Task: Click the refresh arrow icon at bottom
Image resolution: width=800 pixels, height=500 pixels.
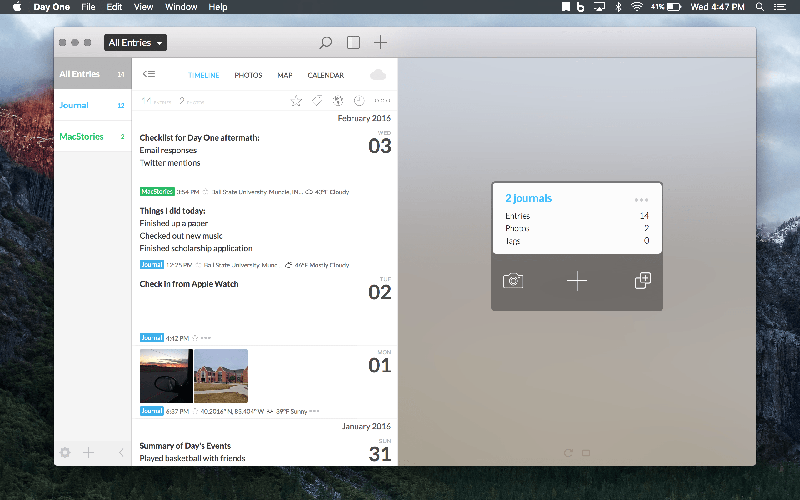Action: 568,453
